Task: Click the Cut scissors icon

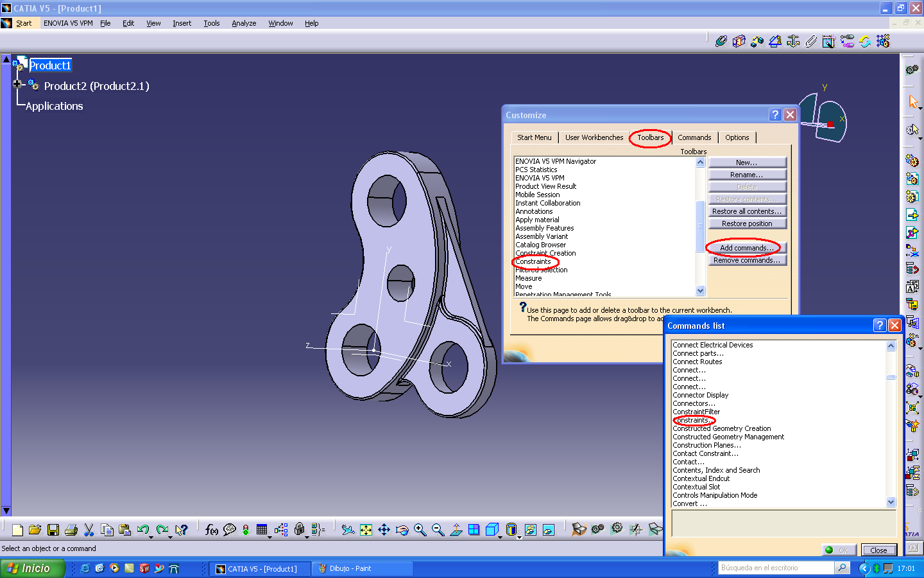Action: click(x=89, y=530)
